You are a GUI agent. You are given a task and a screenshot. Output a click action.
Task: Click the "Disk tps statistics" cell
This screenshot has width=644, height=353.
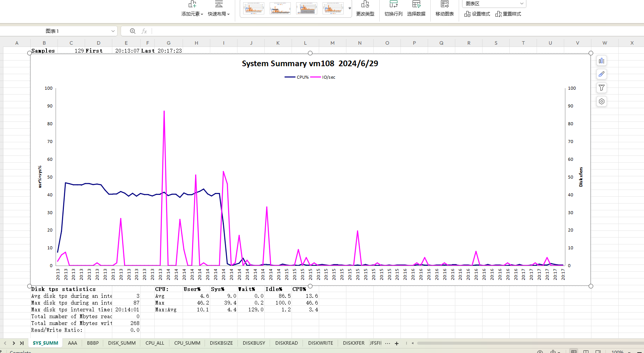64,289
